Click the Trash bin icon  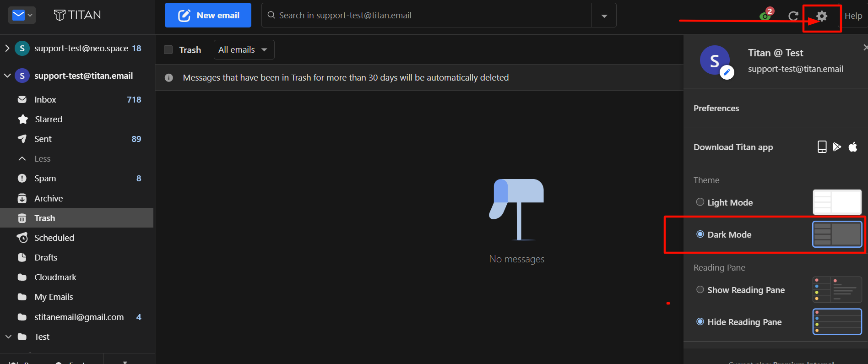[22, 218]
